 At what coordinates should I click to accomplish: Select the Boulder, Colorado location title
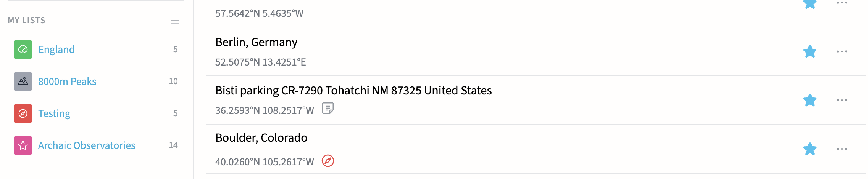click(261, 137)
